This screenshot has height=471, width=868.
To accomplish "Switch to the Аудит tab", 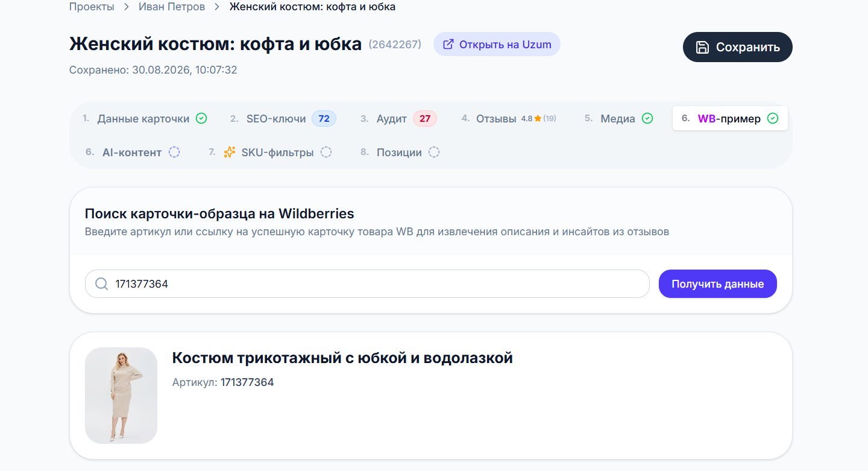I will pyautogui.click(x=398, y=119).
